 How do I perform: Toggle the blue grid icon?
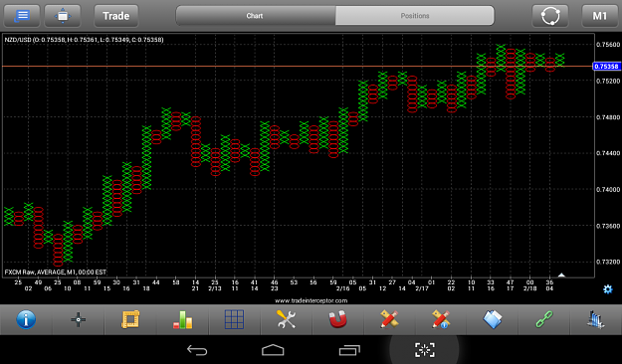235,319
